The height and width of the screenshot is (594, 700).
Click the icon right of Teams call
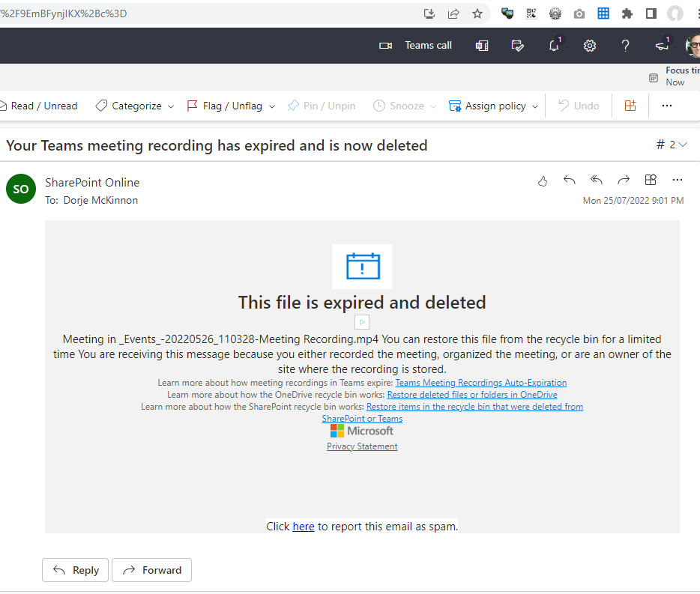pyautogui.click(x=482, y=46)
